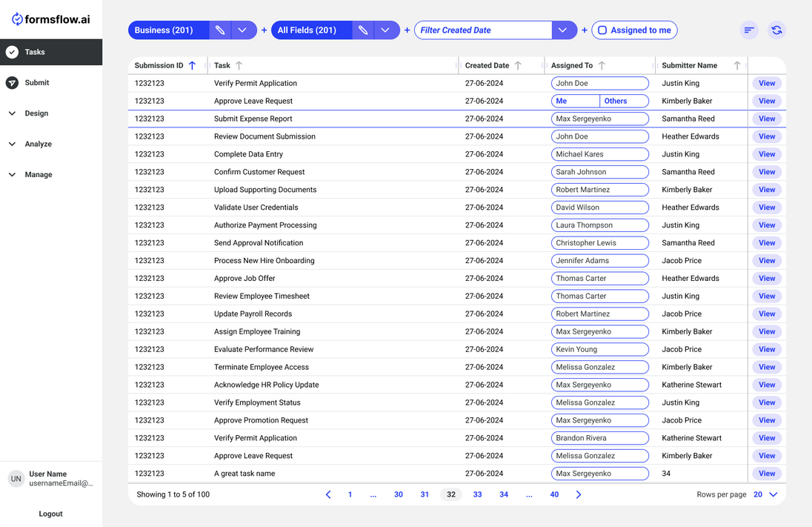Click current page 32

(451, 494)
